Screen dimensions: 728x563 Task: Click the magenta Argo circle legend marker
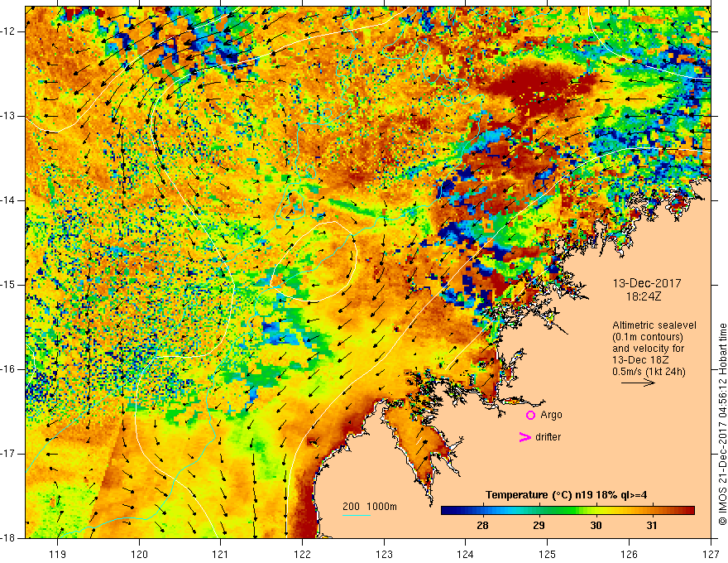point(530,416)
